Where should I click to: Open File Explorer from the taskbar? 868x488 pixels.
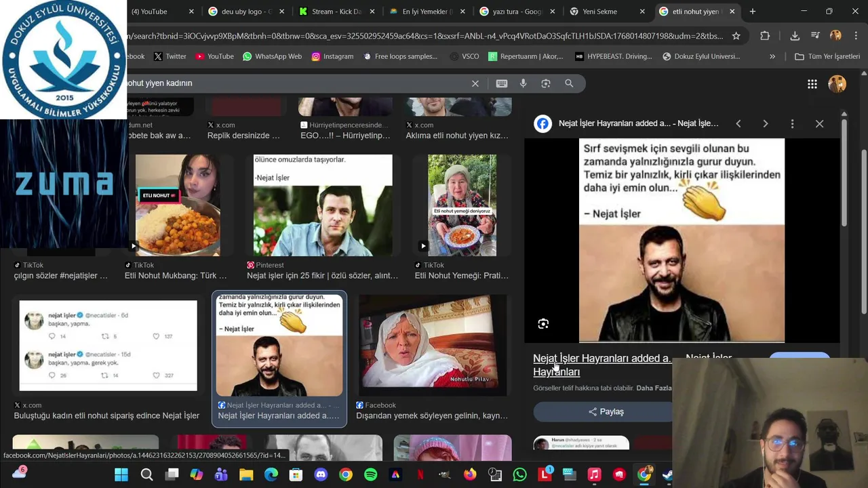(x=246, y=474)
